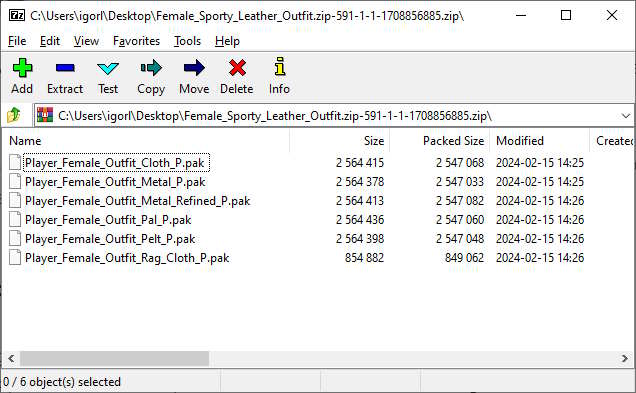Select Player_Female_Outfit_Metal_Refined_P.pak file name
The image size is (636, 393).
coord(138,201)
